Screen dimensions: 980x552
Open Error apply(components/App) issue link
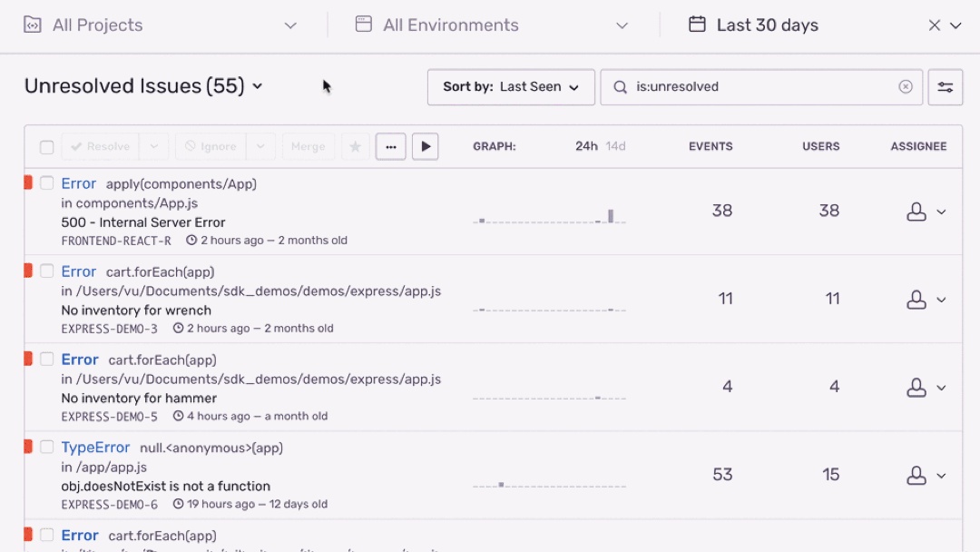[x=79, y=183]
